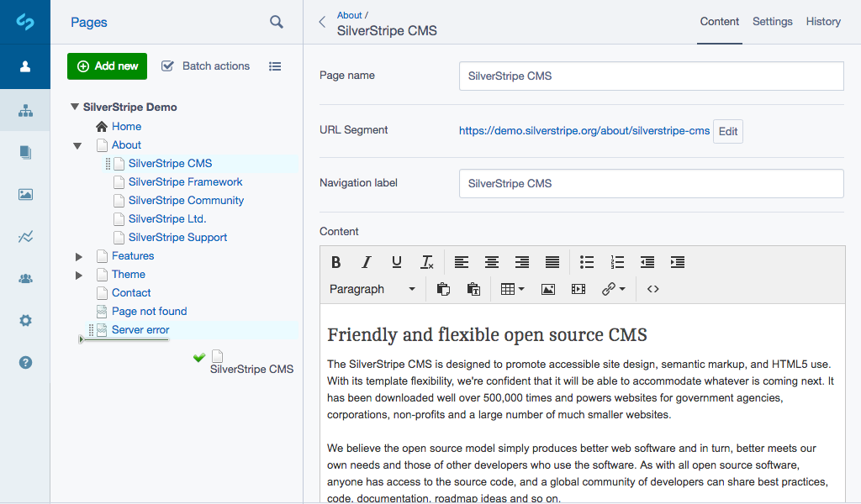Collapse the About tree node
The image size is (861, 504).
pyautogui.click(x=77, y=145)
